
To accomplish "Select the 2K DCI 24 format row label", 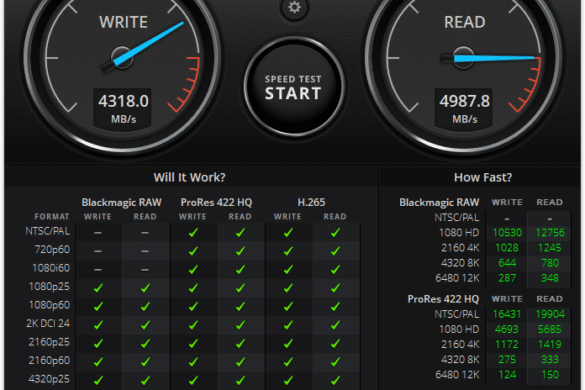I will tap(48, 323).
